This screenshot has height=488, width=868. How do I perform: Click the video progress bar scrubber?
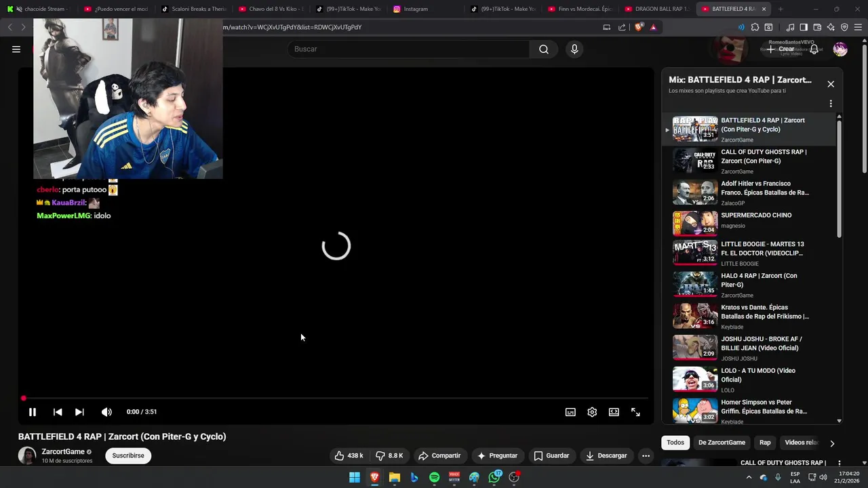point(23,399)
